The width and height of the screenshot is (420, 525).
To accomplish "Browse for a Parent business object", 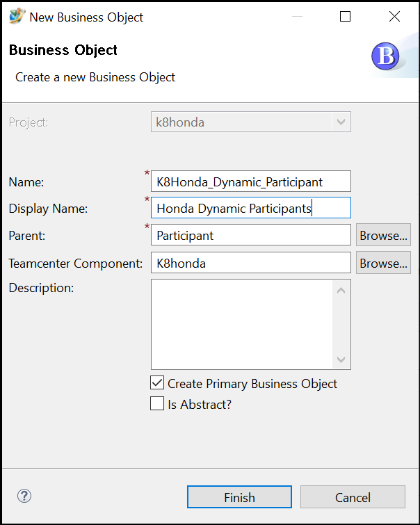I will point(383,235).
